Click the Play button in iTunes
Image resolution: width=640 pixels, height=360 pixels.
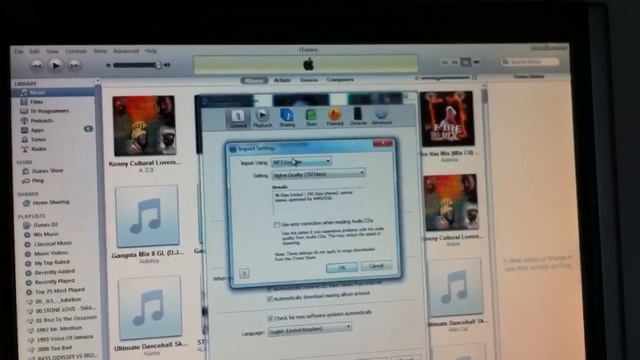pyautogui.click(x=56, y=65)
